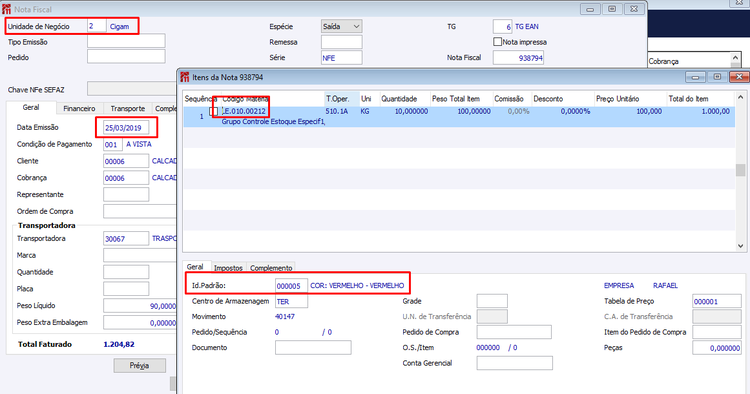Click the Série field showing NFE
750x394 pixels.
(342, 58)
